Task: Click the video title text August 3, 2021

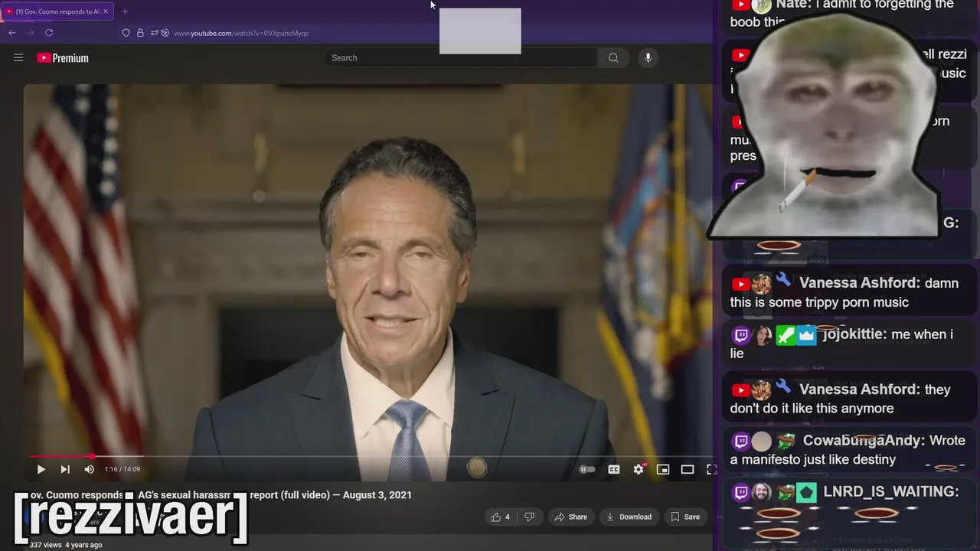Action: (x=377, y=495)
